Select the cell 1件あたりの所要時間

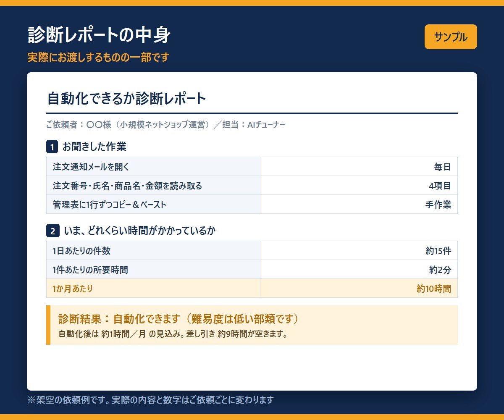[x=153, y=269]
